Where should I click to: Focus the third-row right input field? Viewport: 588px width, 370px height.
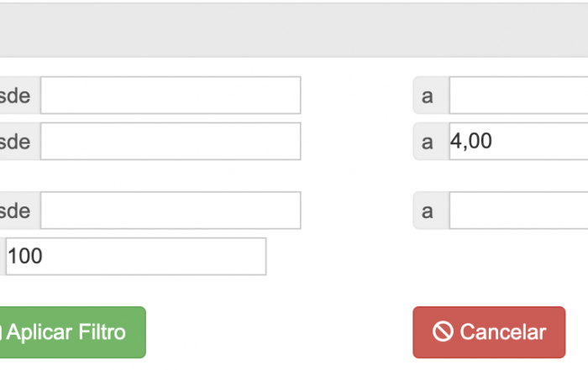click(518, 211)
